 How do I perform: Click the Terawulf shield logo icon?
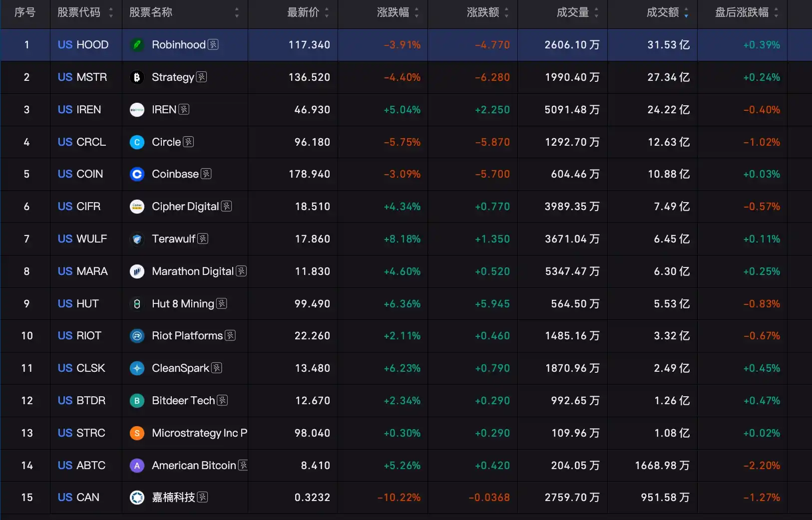(137, 239)
